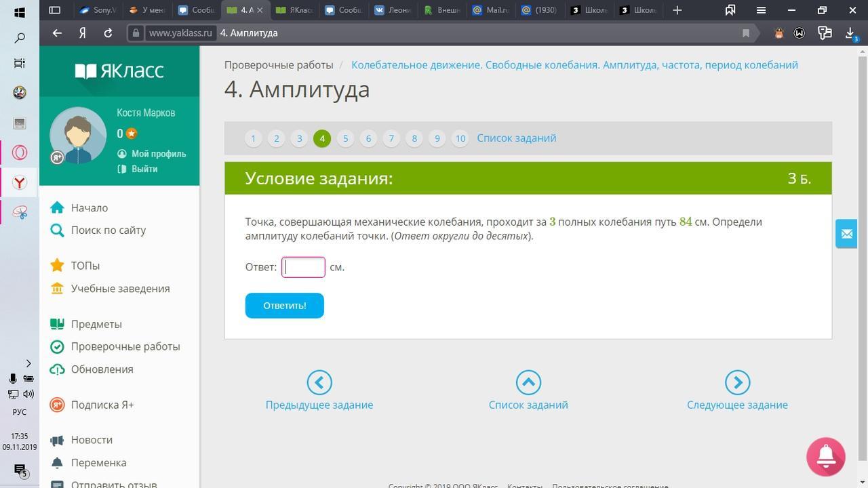Switch to the (1930) browser tab
Viewport: 868px width, 488px height.
[x=540, y=10]
